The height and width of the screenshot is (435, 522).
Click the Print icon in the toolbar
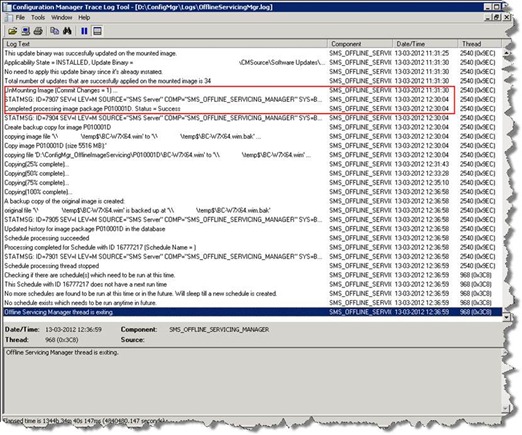point(38,31)
